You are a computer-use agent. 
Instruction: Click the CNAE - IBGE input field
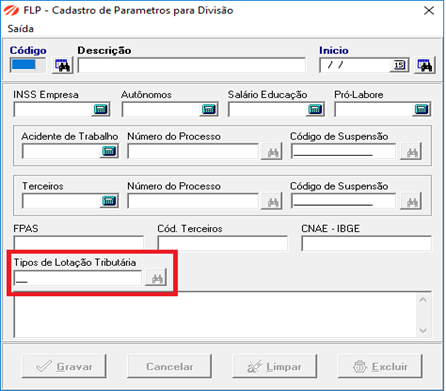pyautogui.click(x=366, y=243)
